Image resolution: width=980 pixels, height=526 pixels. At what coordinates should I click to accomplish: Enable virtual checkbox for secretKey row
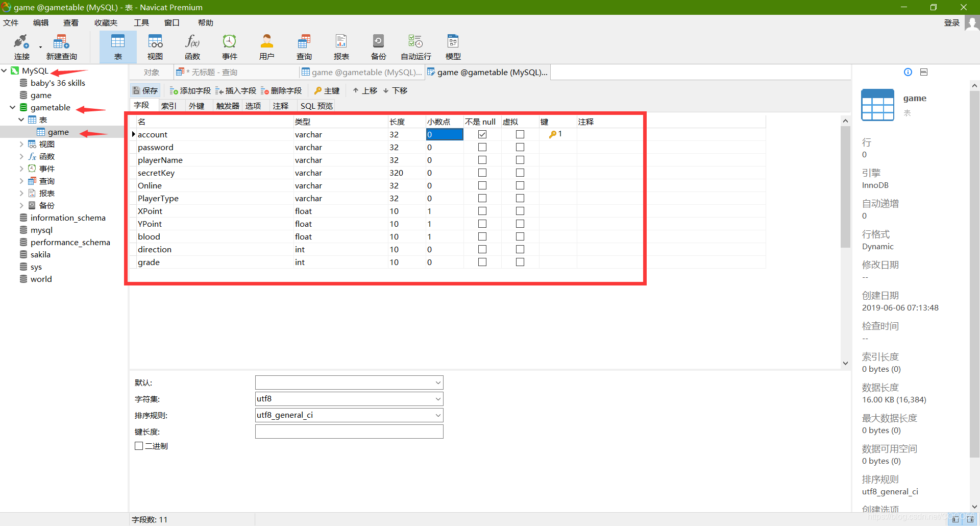[520, 173]
